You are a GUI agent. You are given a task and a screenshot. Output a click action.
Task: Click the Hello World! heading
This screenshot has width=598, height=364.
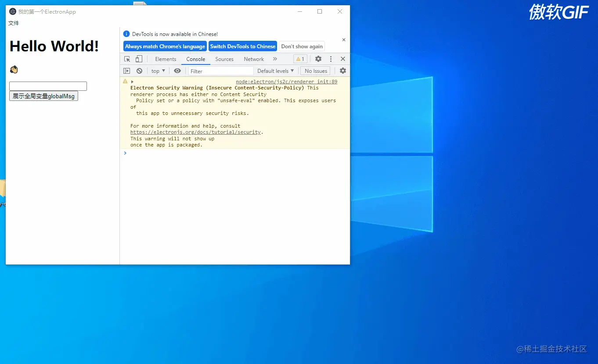coord(54,46)
